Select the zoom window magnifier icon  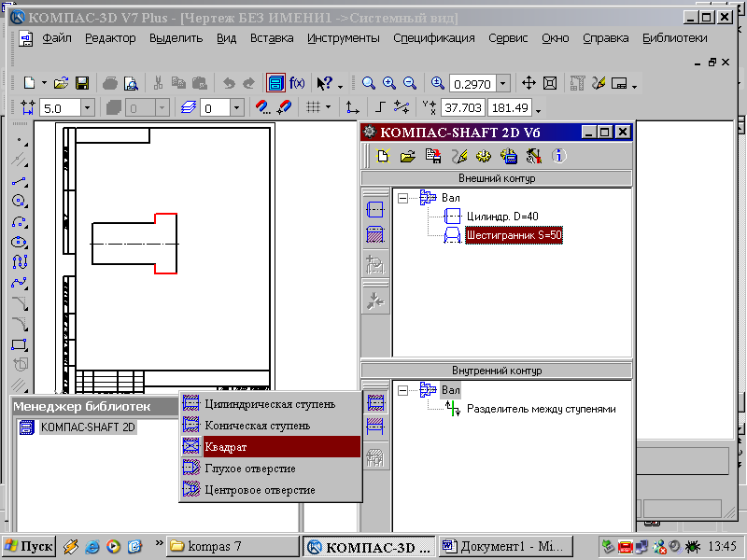click(x=368, y=83)
